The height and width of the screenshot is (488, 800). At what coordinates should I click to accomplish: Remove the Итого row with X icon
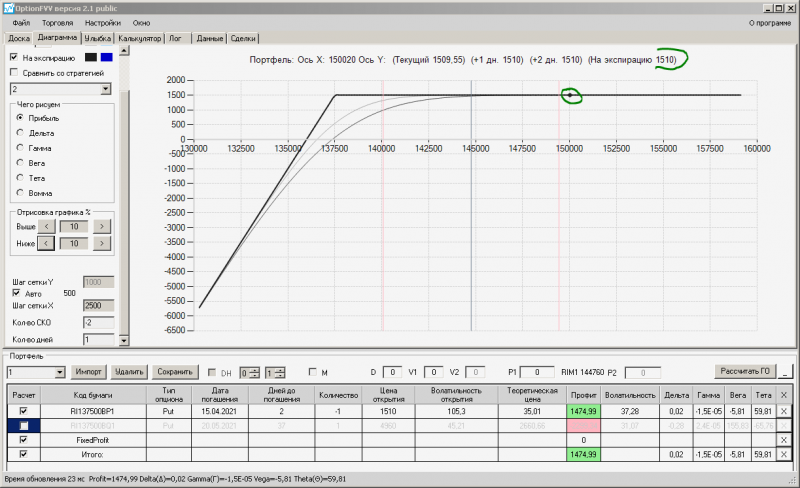[784, 454]
